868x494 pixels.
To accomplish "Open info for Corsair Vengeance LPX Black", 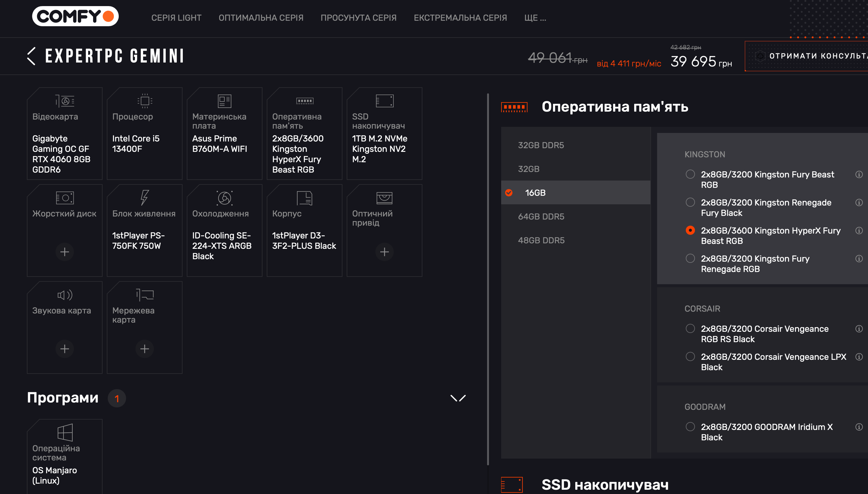I will (859, 357).
